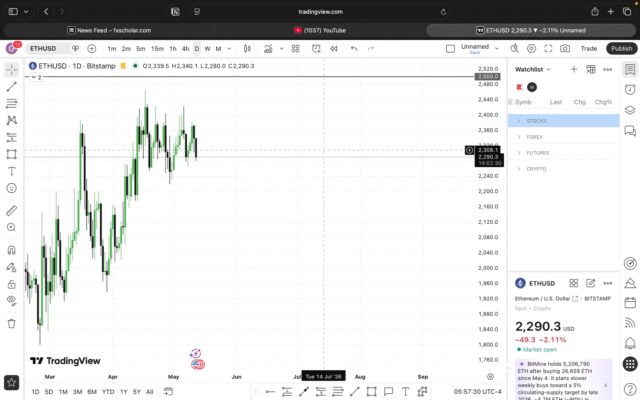Hide all drawings with eye icon

[11, 301]
